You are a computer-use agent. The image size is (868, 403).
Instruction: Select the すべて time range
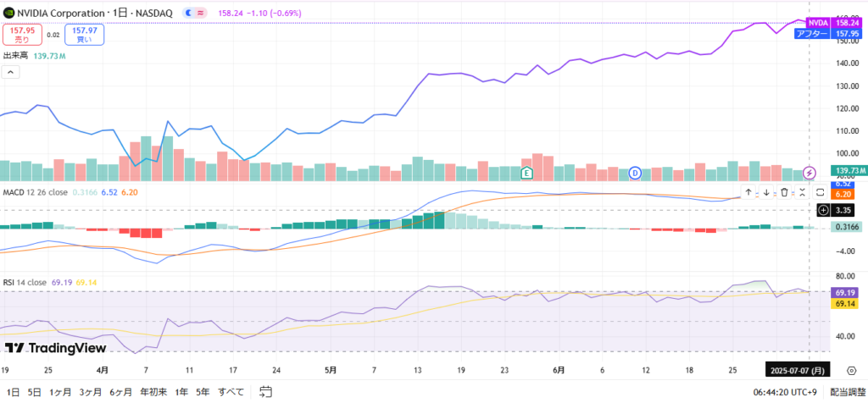[231, 393]
